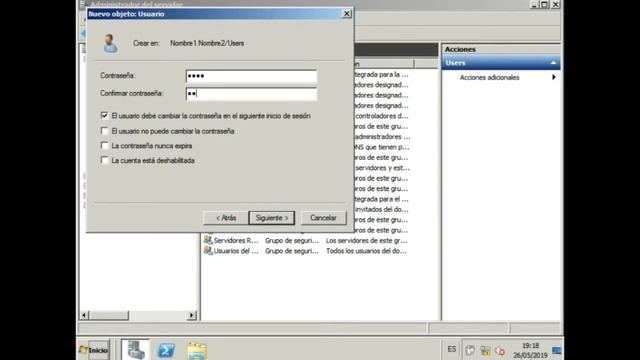Screen dimensions: 640x360
Task: Go back with the '< Atrás' button
Action: 226,218
